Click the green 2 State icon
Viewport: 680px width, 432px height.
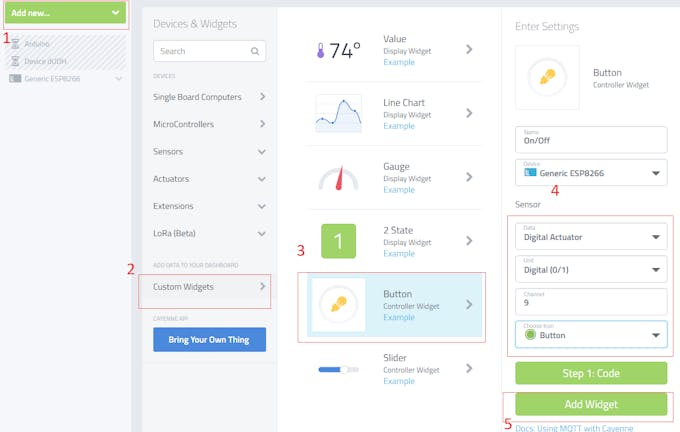pyautogui.click(x=338, y=241)
